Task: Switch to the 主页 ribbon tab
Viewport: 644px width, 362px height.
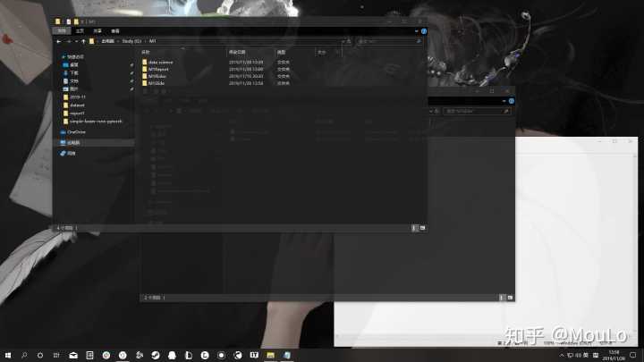Action: coord(80,31)
